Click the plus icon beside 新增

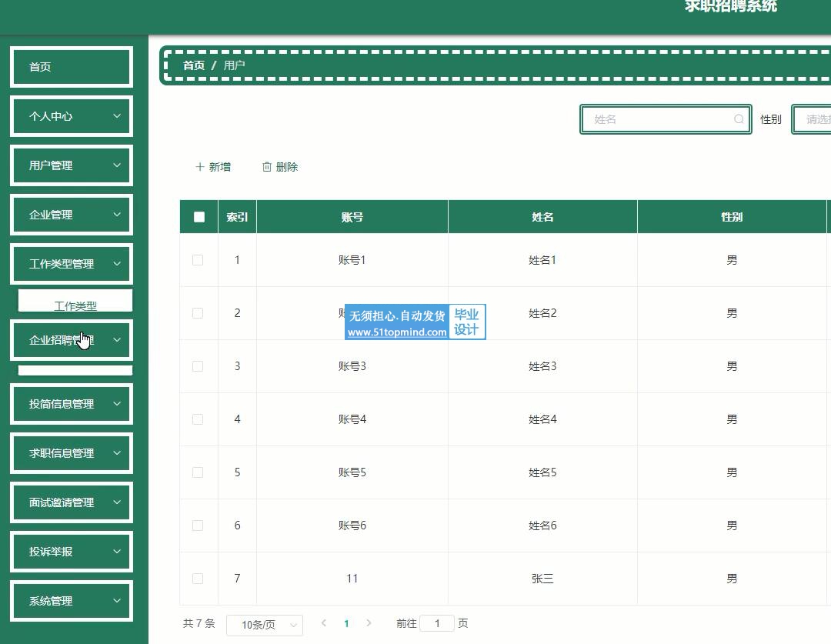point(200,167)
